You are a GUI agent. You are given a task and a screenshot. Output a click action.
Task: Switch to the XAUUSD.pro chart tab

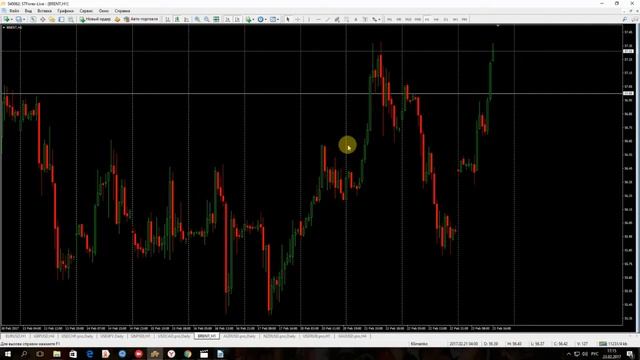tap(352, 336)
